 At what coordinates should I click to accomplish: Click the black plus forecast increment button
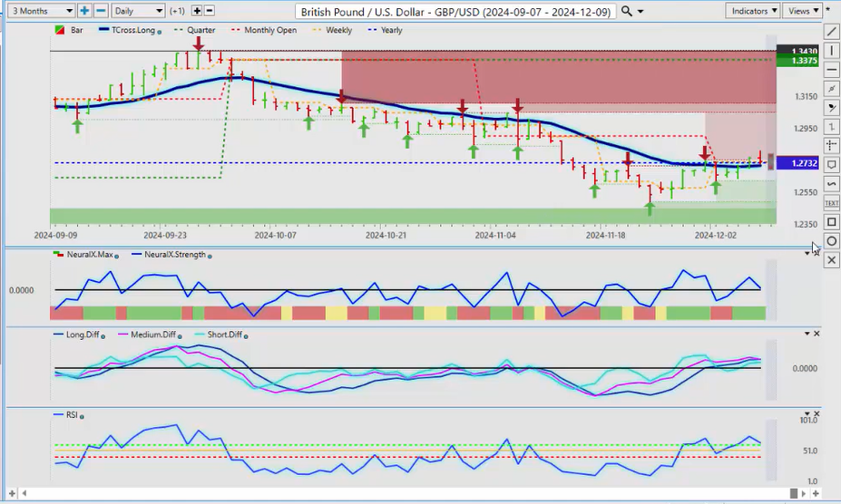(197, 11)
